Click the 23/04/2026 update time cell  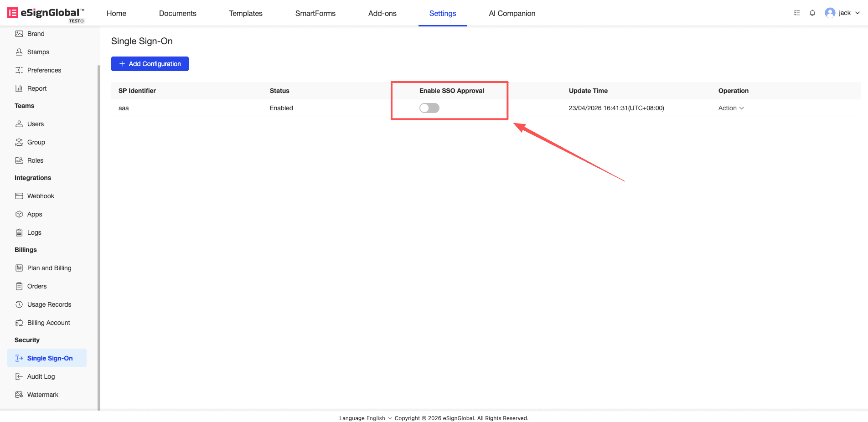tap(616, 108)
